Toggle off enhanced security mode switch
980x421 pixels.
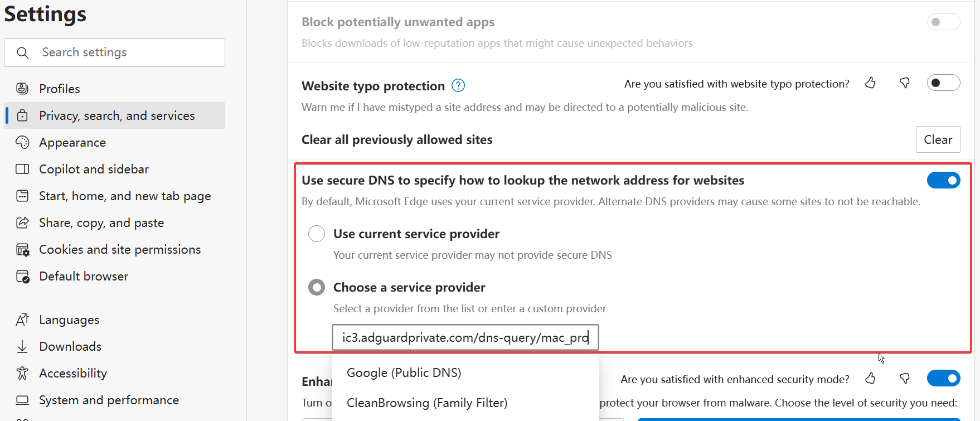tap(943, 379)
